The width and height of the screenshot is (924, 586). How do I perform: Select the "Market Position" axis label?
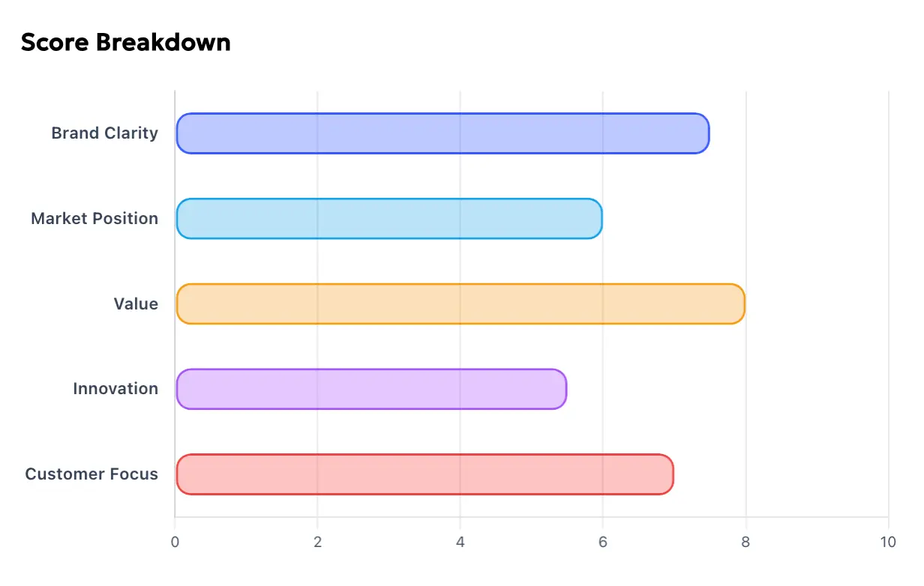[x=94, y=219]
